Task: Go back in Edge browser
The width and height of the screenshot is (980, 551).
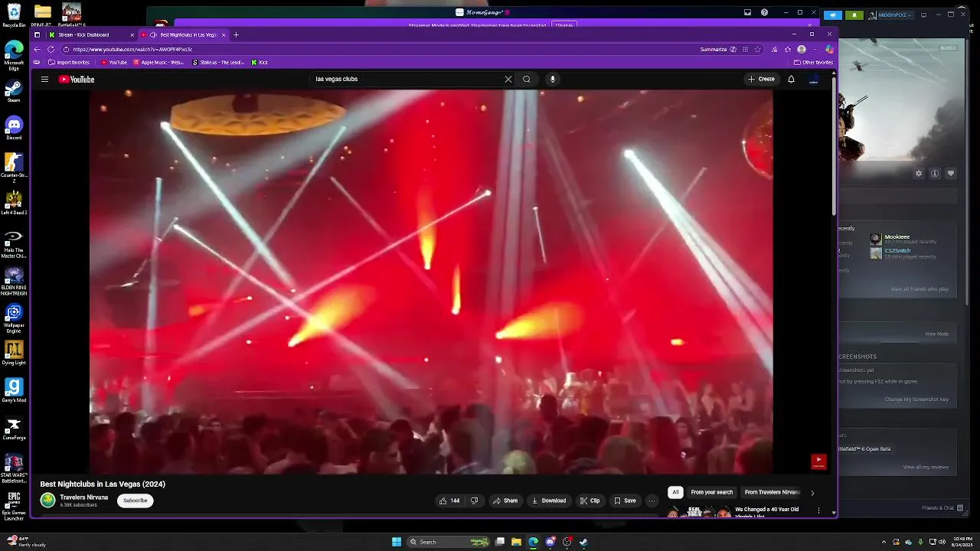Action: tap(36, 49)
